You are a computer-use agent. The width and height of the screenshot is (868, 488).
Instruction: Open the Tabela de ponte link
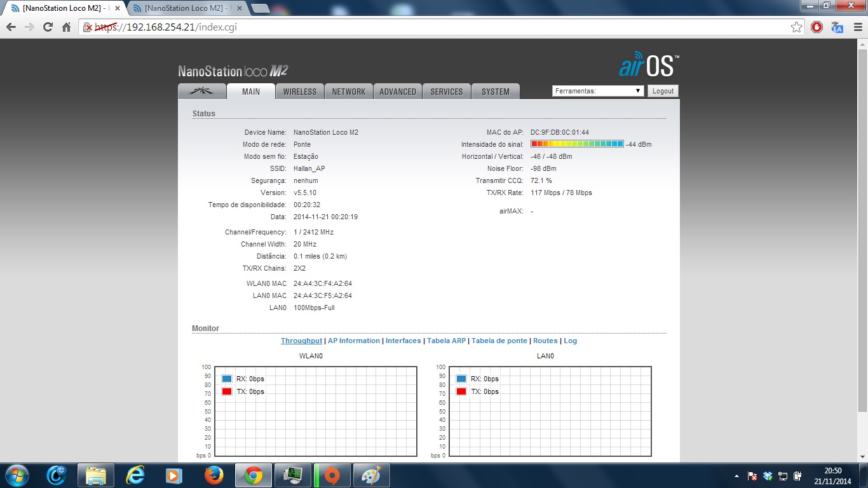click(499, 341)
